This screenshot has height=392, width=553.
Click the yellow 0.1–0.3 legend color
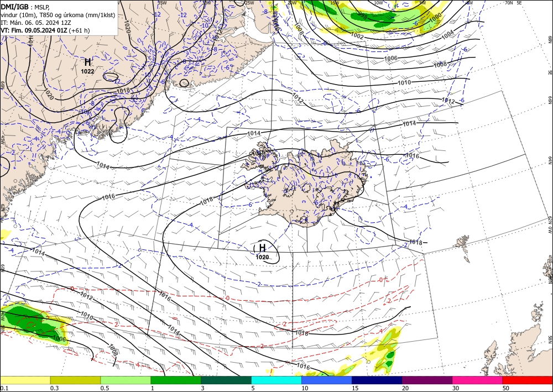25,380
